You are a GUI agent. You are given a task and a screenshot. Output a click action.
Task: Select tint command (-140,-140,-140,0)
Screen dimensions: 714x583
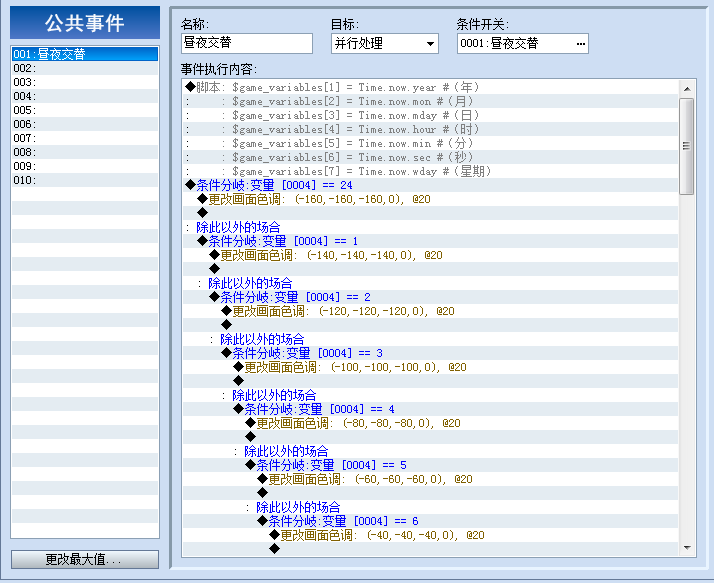430,256
